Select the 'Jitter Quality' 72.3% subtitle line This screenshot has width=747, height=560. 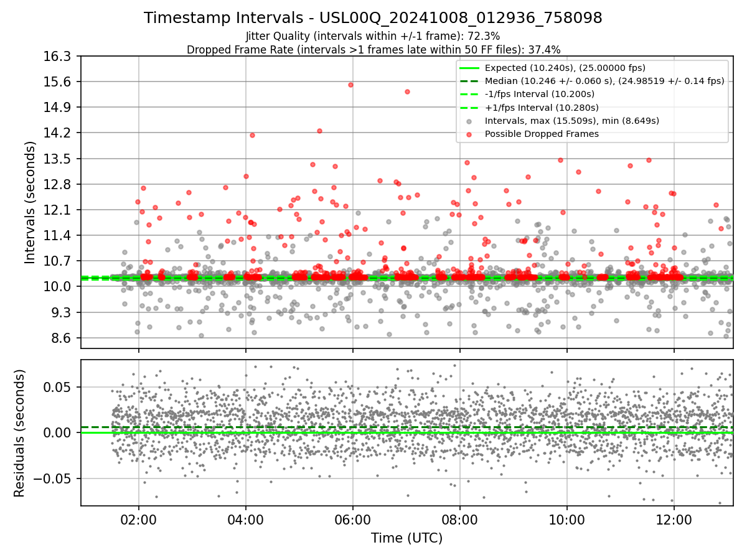coord(373,37)
